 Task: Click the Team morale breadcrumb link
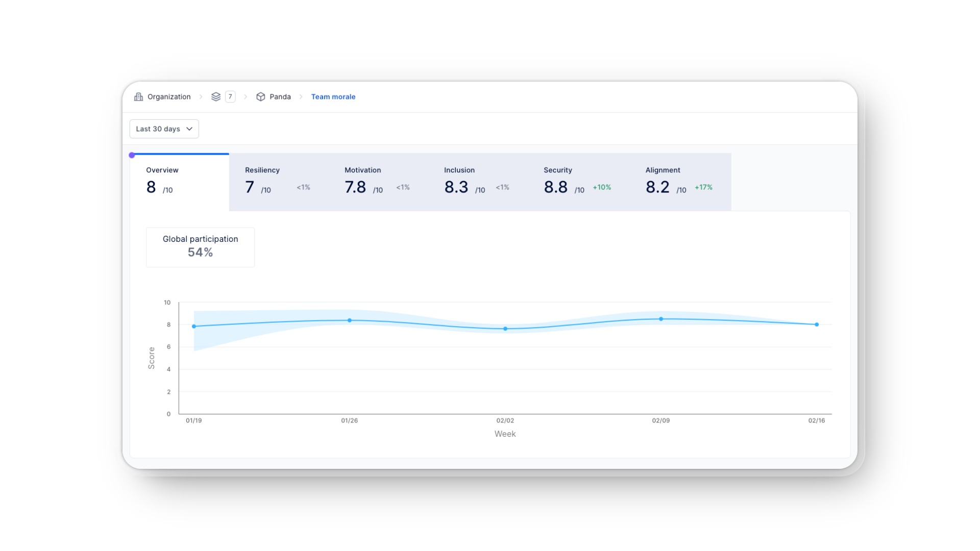point(333,96)
